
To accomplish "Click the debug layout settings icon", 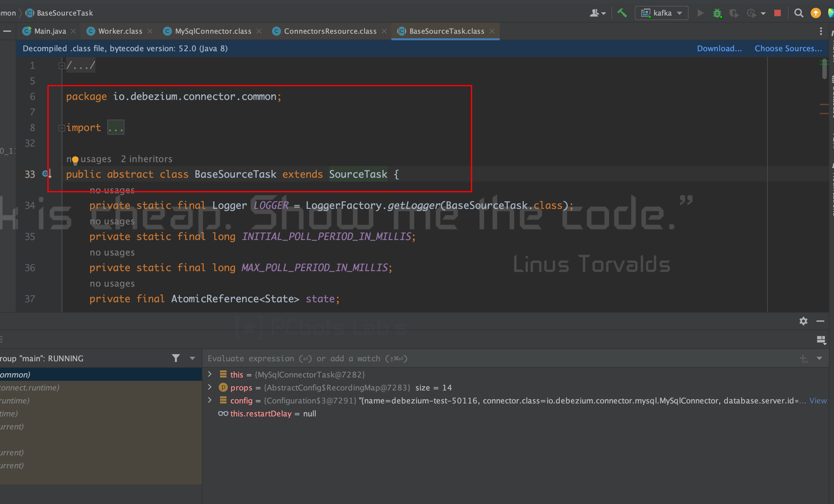I will [821, 340].
